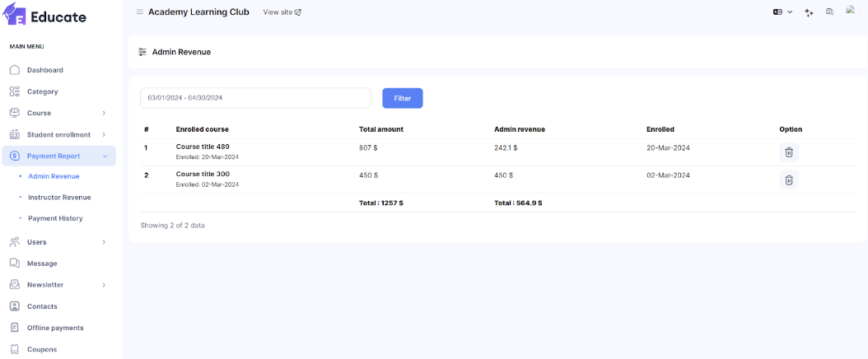Click the AI sparkle icon in header
868x359 pixels.
[x=809, y=12]
